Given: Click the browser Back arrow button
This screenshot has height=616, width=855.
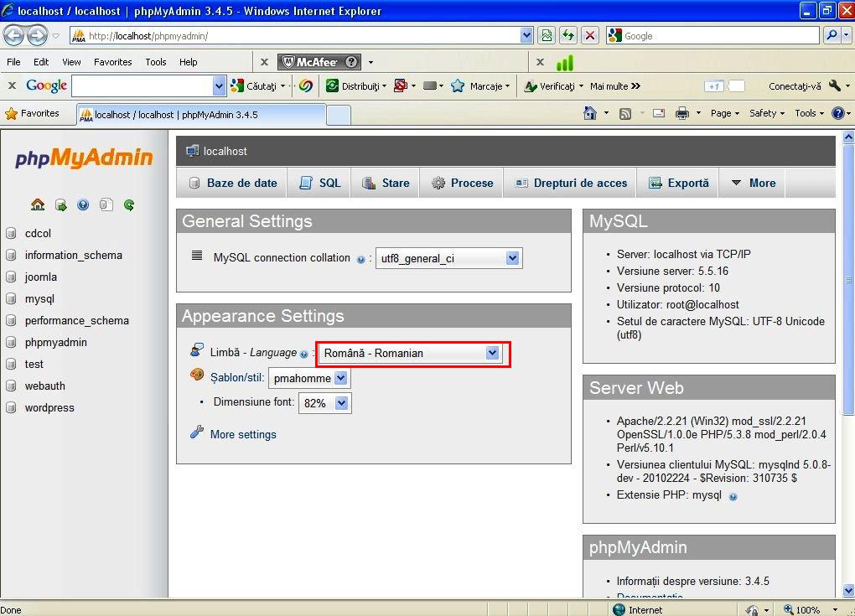Looking at the screenshot, I should 13,36.
